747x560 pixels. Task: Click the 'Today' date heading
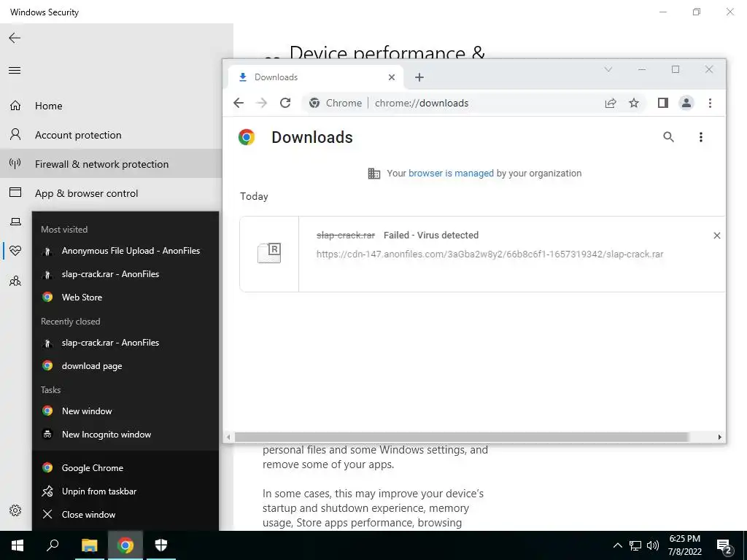coord(254,196)
